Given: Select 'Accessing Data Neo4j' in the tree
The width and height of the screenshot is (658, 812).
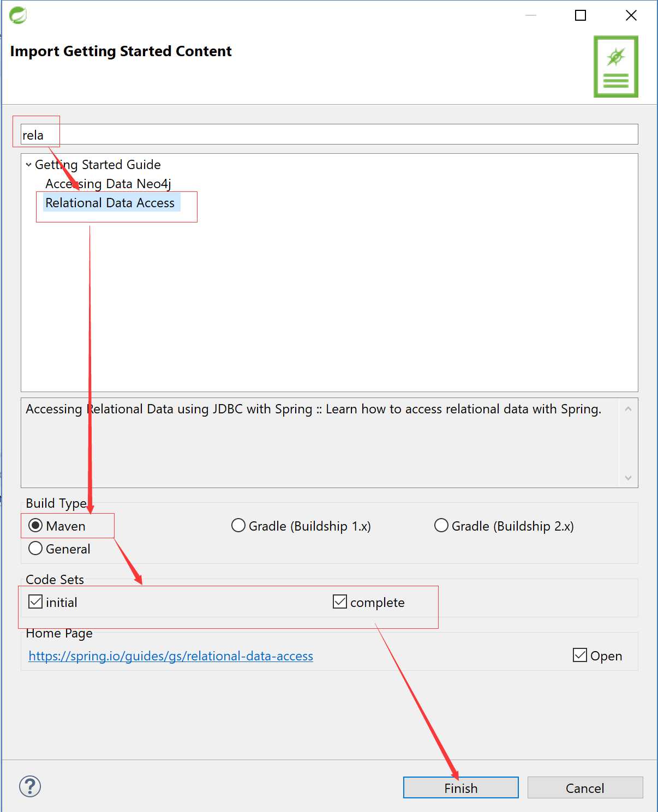Looking at the screenshot, I should (108, 184).
